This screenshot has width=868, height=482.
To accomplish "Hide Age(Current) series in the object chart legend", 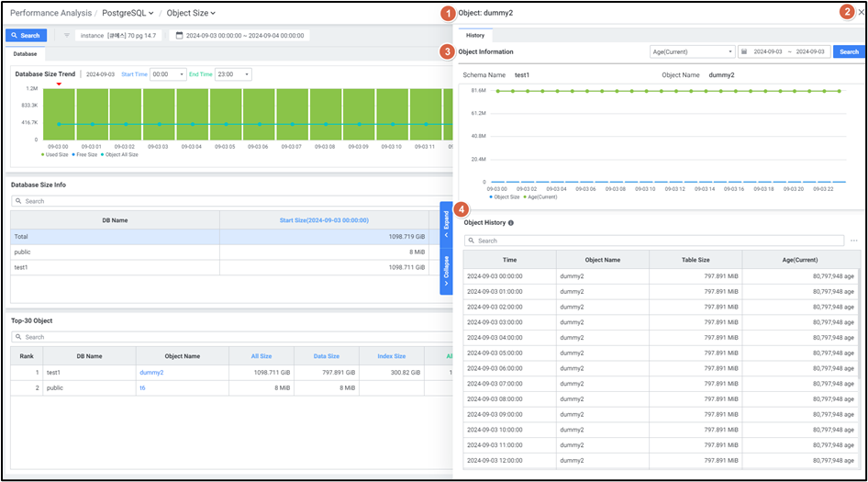I will click(540, 196).
